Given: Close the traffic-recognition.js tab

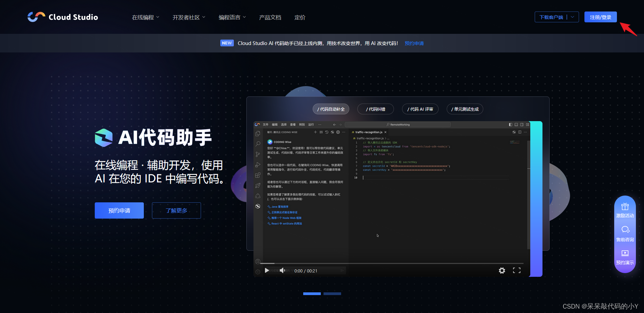Looking at the screenshot, I should point(385,132).
